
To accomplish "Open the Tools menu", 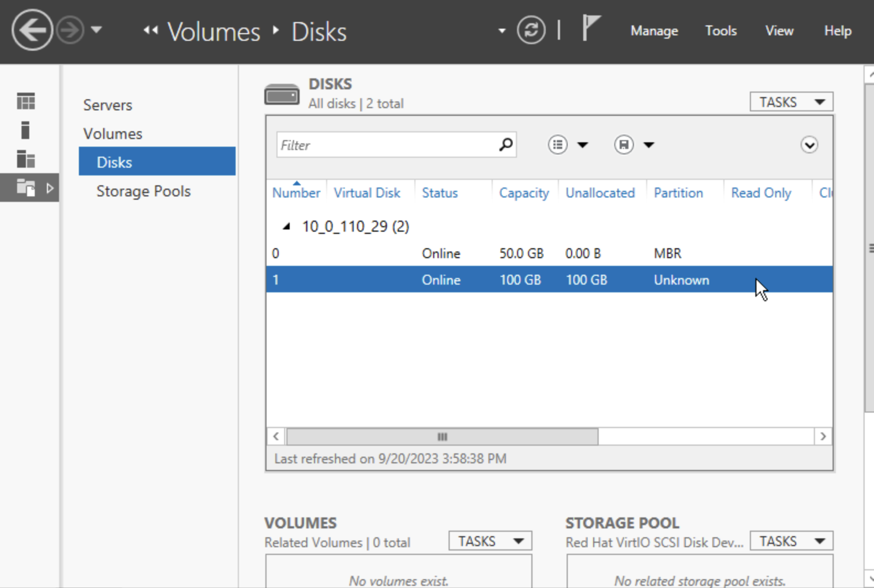I will (x=721, y=31).
